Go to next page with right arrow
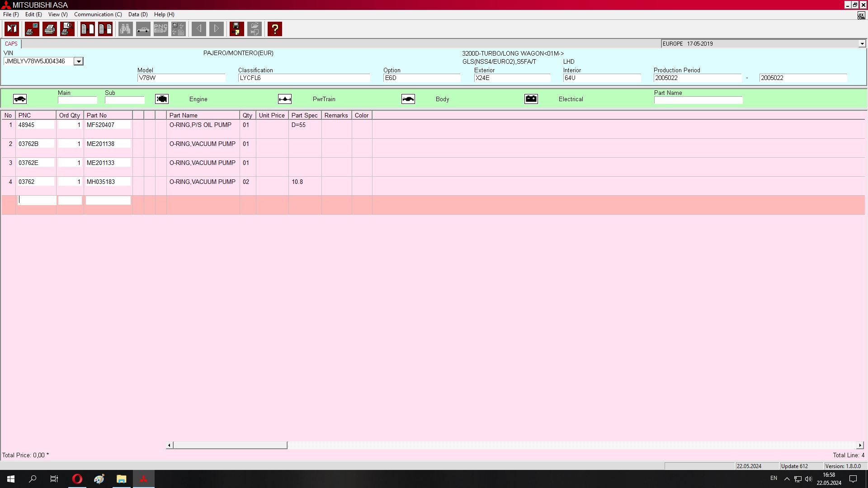The image size is (868, 488). [217, 29]
